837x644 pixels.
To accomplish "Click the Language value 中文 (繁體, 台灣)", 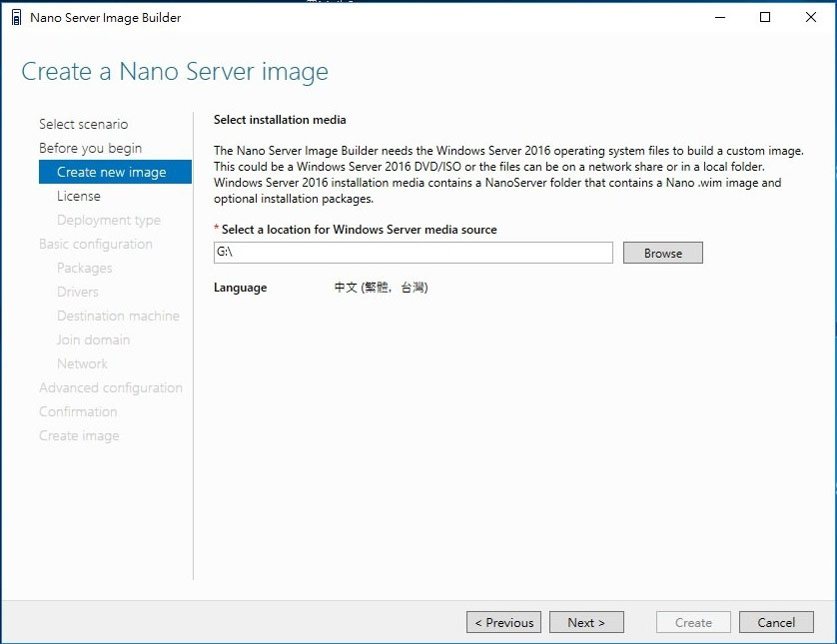I will [x=382, y=288].
